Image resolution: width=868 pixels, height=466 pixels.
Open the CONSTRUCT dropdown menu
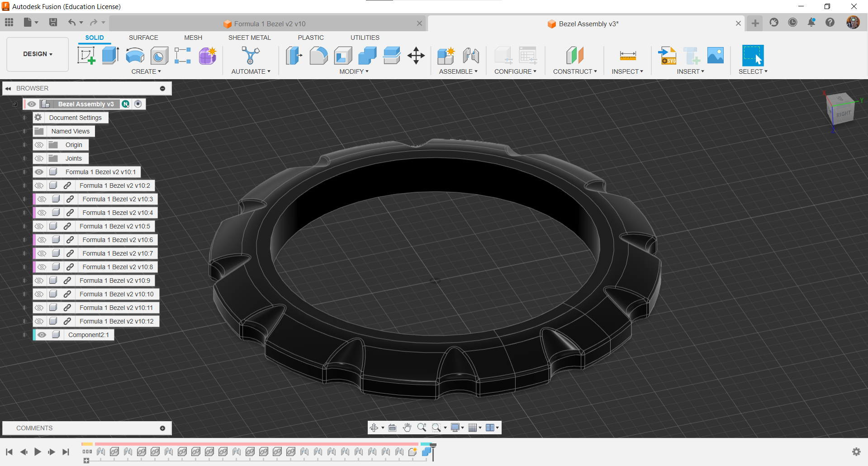click(x=574, y=71)
